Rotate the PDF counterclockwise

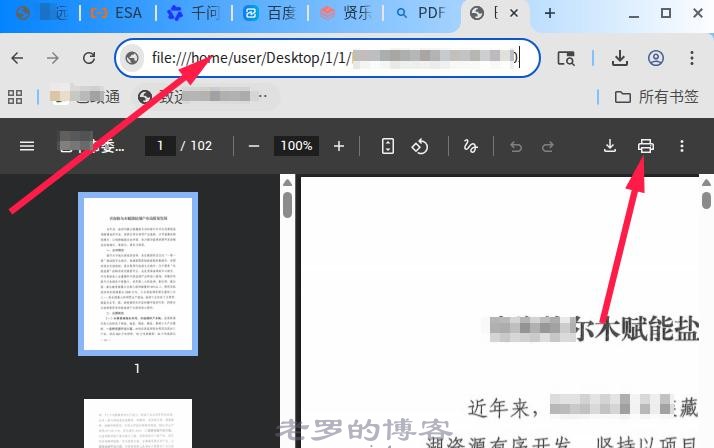pos(421,146)
